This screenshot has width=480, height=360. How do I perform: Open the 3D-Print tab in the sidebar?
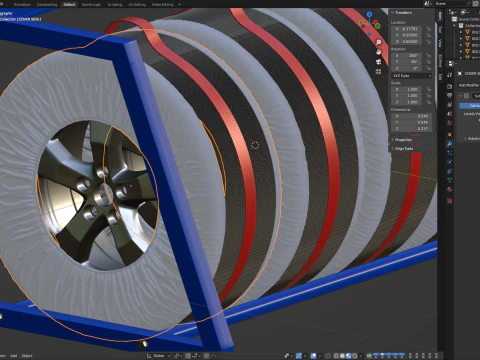click(x=440, y=61)
